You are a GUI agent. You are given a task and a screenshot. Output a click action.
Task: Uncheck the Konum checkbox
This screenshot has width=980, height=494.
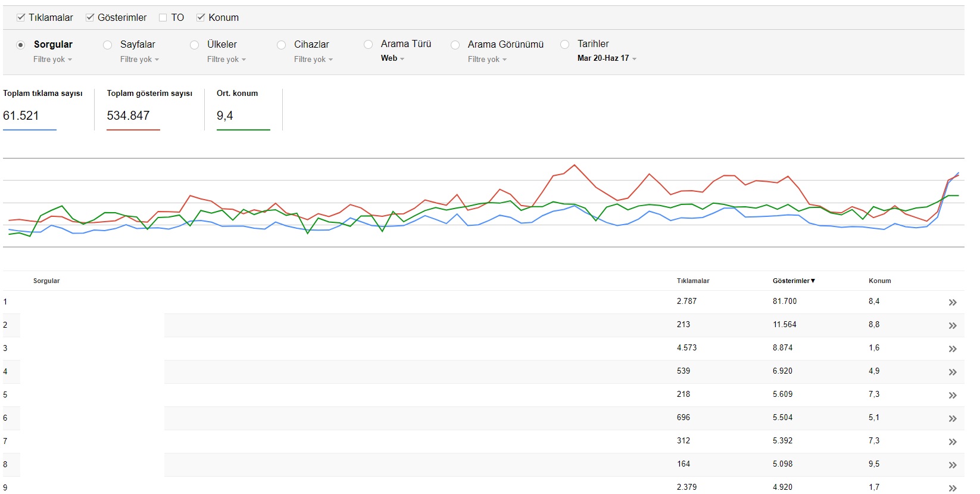[x=201, y=17]
